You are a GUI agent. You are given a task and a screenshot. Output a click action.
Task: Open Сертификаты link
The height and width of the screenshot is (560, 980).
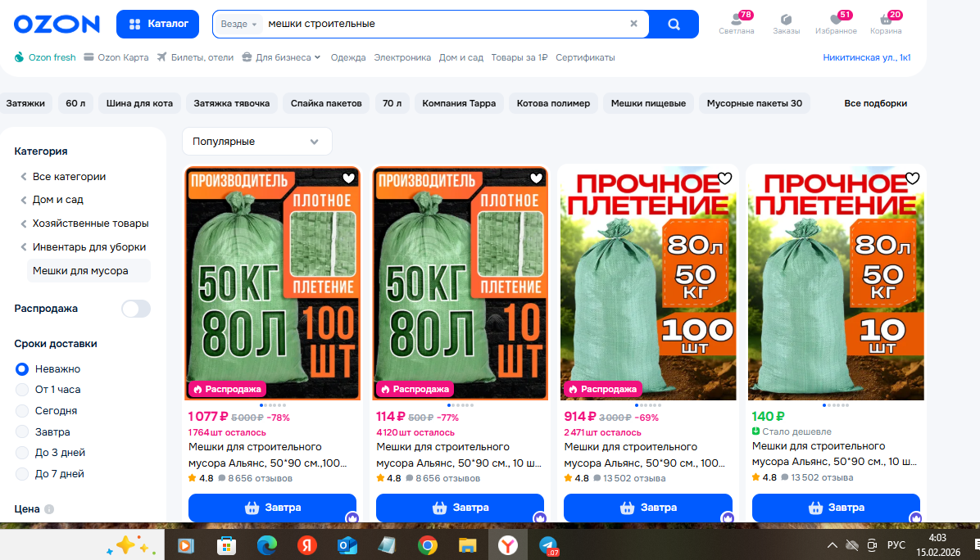pyautogui.click(x=585, y=57)
